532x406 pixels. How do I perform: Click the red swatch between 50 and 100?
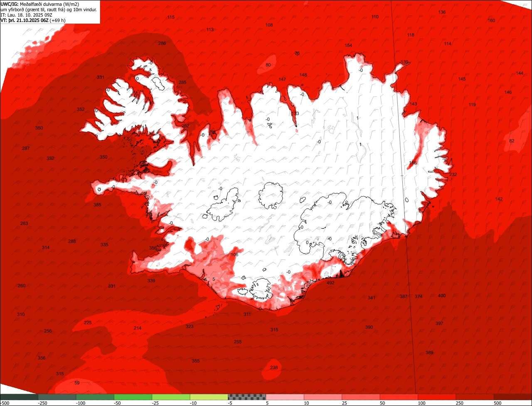(x=399, y=397)
